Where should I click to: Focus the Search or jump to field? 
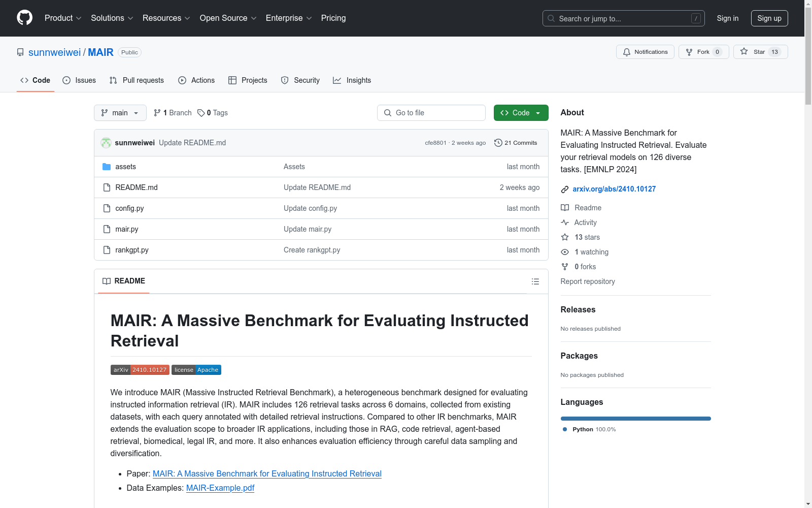(624, 18)
